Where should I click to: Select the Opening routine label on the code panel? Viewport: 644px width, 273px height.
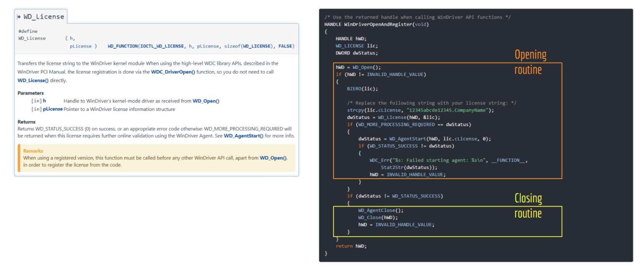coord(530,62)
